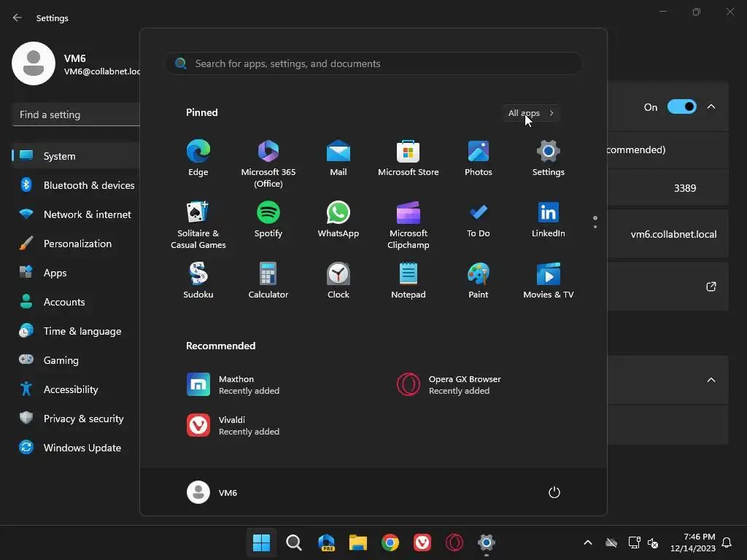Launch WhatsApp
The height and width of the screenshot is (560, 747).
coord(338,219)
